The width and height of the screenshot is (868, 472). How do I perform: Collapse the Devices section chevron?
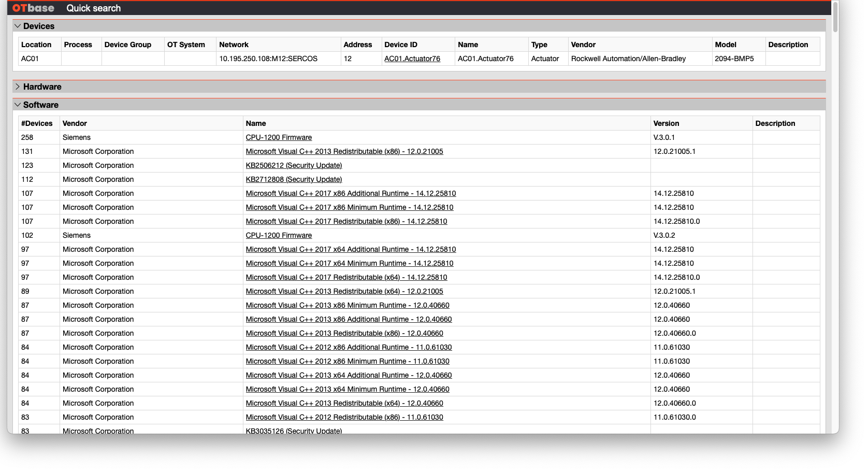click(18, 26)
